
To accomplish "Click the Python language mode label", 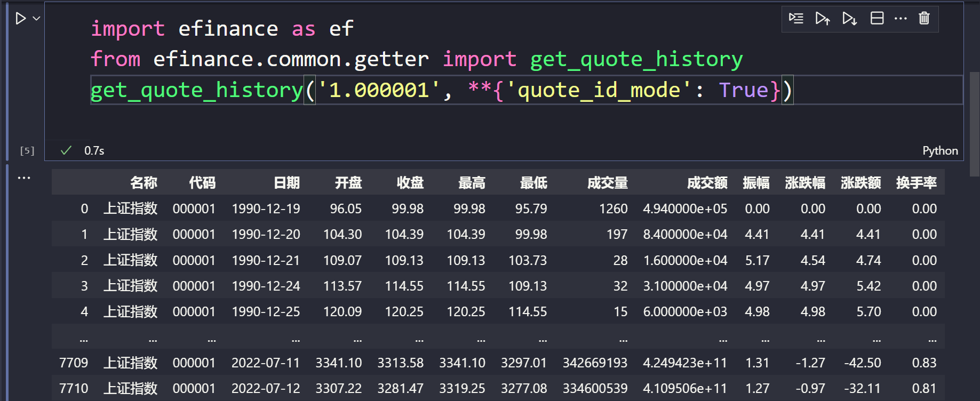I will tap(940, 151).
